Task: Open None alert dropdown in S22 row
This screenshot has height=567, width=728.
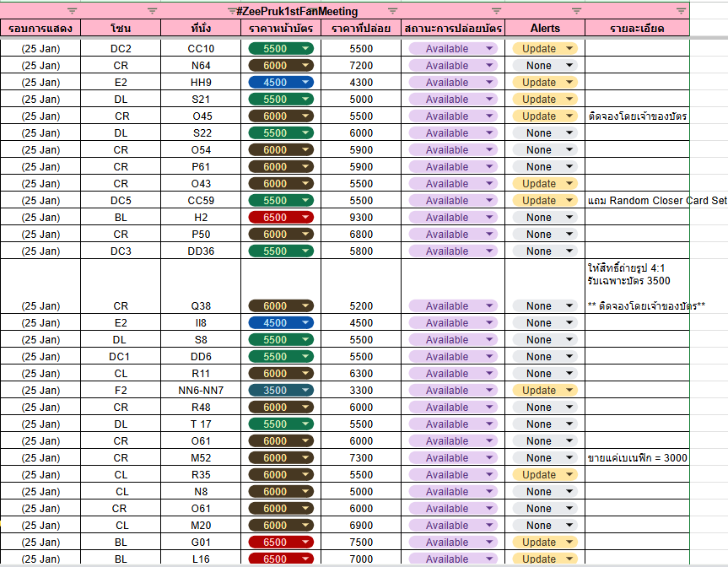Action: click(x=545, y=132)
